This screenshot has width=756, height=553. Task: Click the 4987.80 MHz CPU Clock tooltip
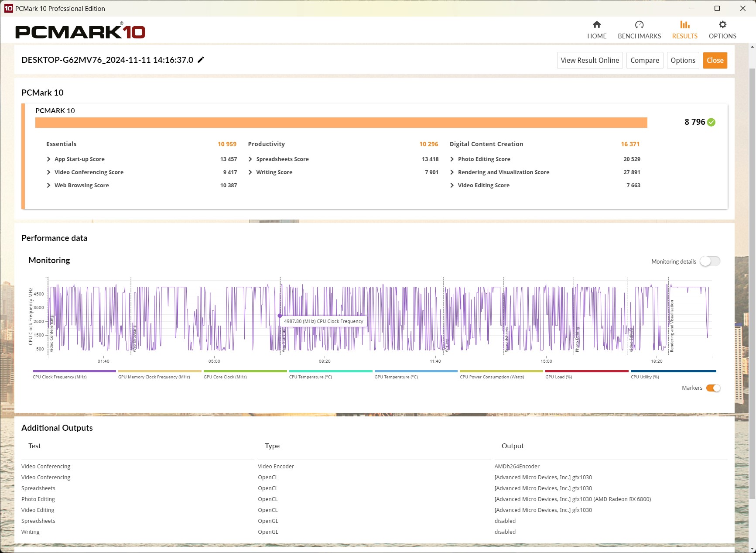pos(324,321)
